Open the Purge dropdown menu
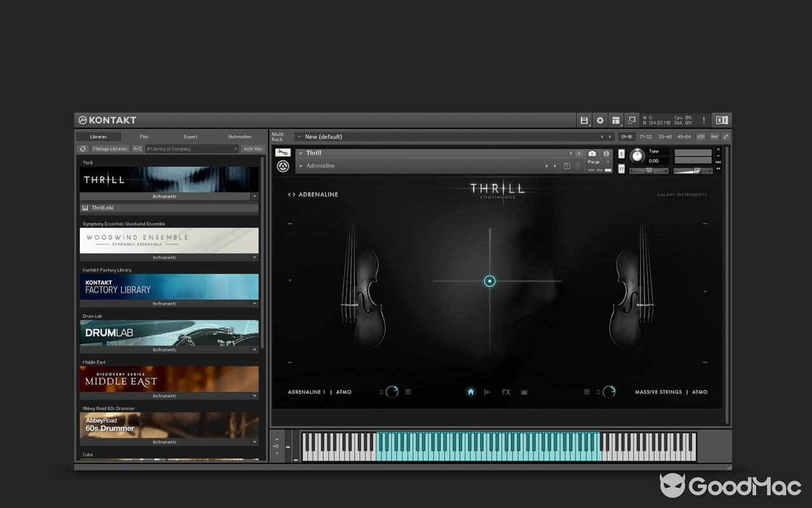812x508 pixels. tap(598, 162)
